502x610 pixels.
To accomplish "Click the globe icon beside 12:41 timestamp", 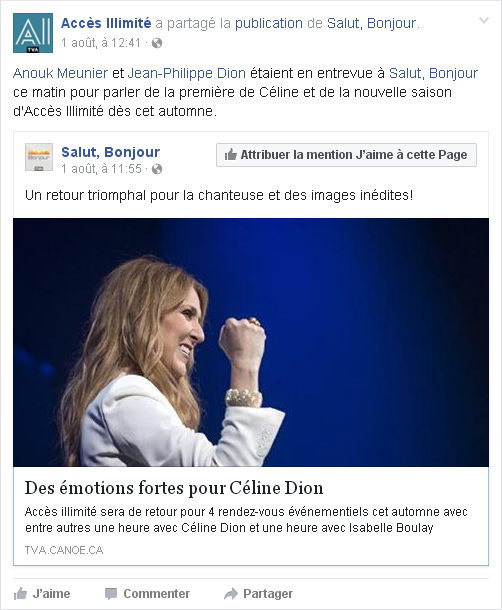I will click(x=157, y=43).
